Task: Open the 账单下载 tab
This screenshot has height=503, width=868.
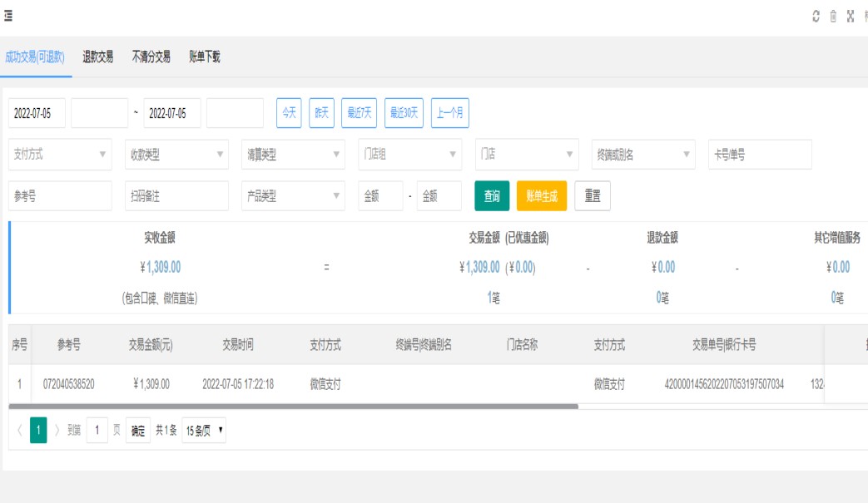Action: pos(205,57)
